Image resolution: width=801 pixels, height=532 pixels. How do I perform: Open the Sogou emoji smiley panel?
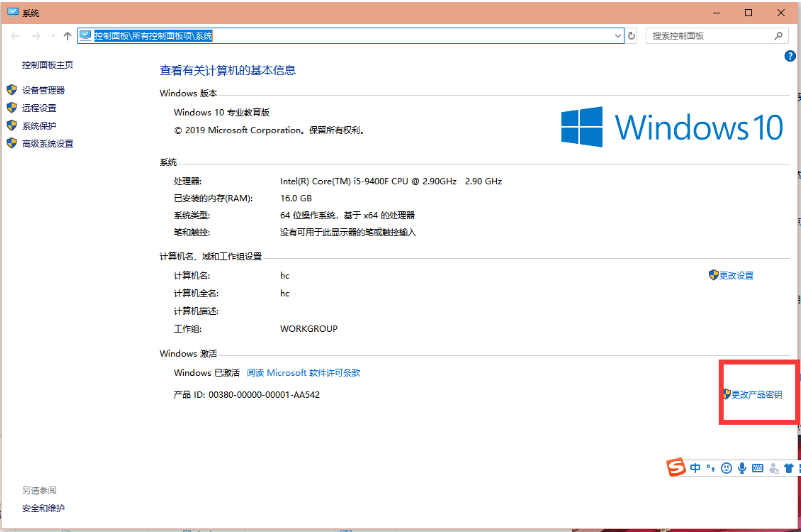point(726,467)
